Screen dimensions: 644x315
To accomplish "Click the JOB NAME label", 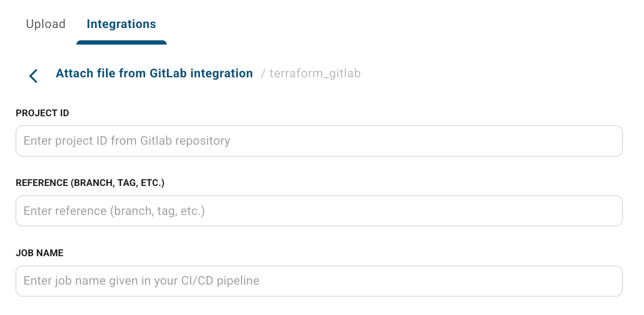I will click(39, 253).
